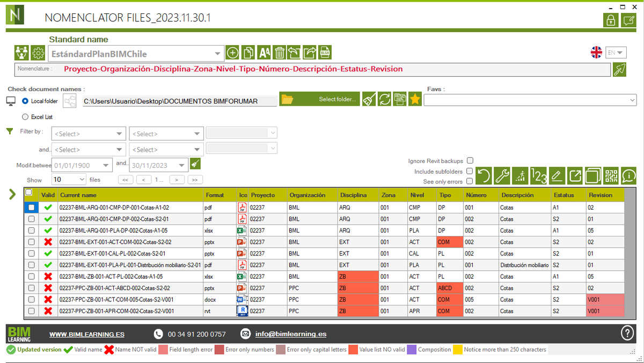Clear date filter with small broom icon

(x=195, y=164)
